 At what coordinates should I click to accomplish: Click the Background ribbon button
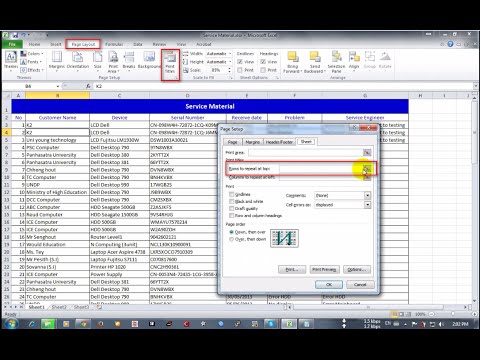point(149,60)
